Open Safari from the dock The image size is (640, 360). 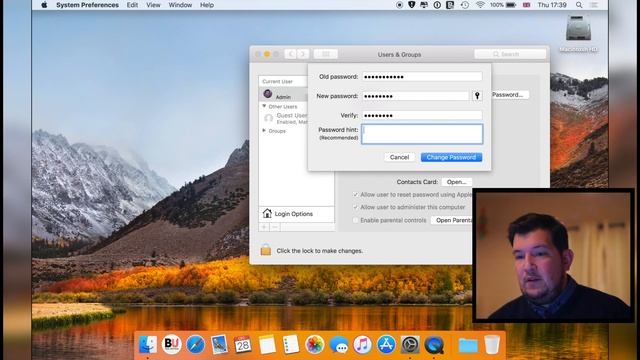click(x=196, y=344)
